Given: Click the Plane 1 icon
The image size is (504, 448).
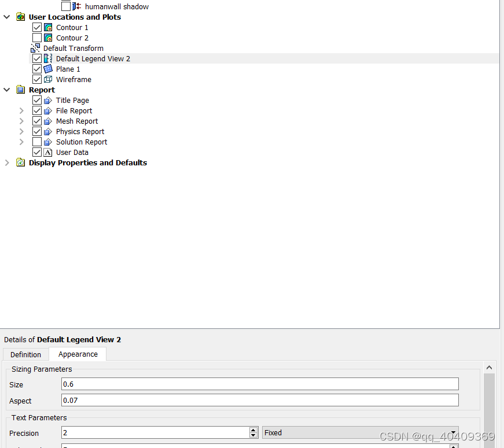Looking at the screenshot, I should (x=48, y=69).
